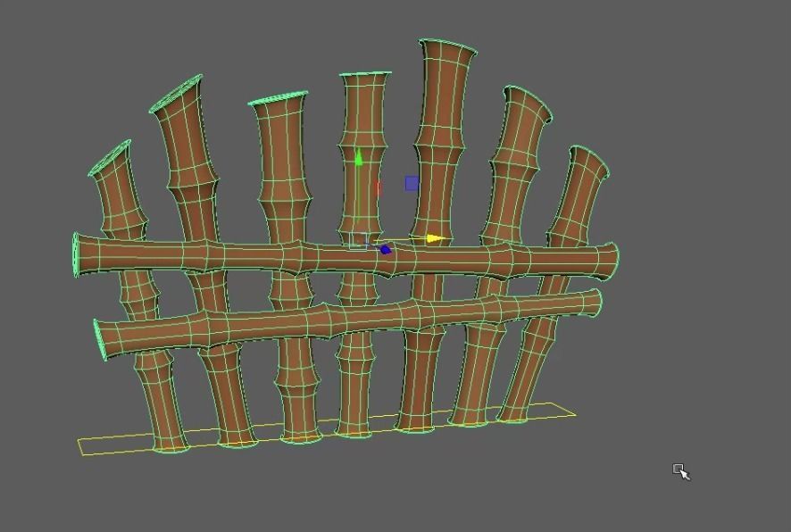Viewport: 791px width, 532px height.
Task: Click the manipulator's center square handle
Action: pyautogui.click(x=358, y=241)
